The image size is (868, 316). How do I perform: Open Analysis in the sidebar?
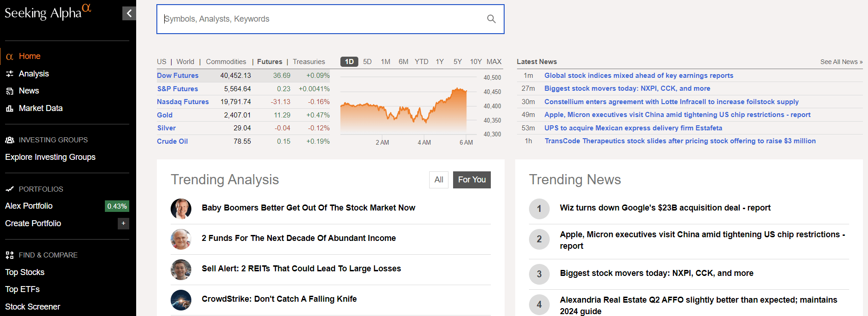click(34, 74)
